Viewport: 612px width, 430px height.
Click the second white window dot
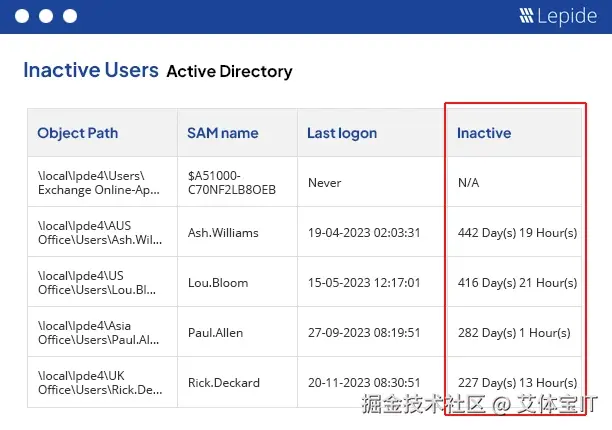click(x=46, y=16)
